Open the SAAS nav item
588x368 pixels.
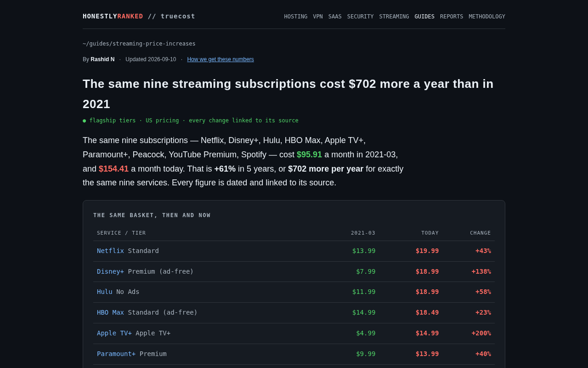pos(335,17)
